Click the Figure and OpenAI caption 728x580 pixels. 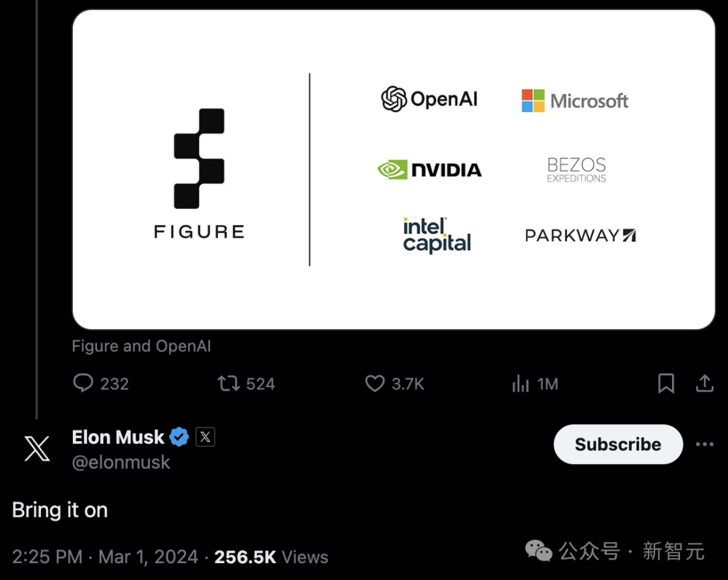coord(142,347)
